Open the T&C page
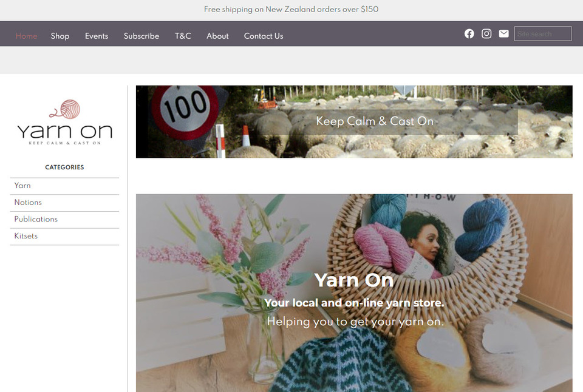The height and width of the screenshot is (392, 583). [x=183, y=36]
